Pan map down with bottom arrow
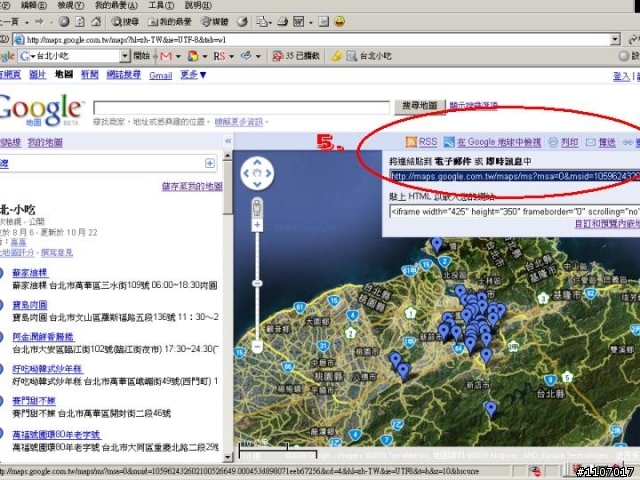Image resolution: width=640 pixels, height=480 pixels. [x=257, y=184]
